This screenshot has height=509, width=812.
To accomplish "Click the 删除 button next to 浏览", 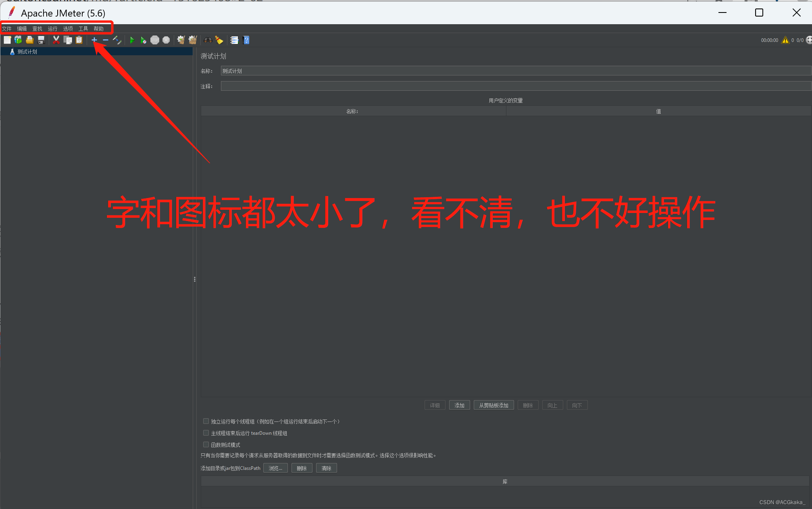I will tap(302, 468).
